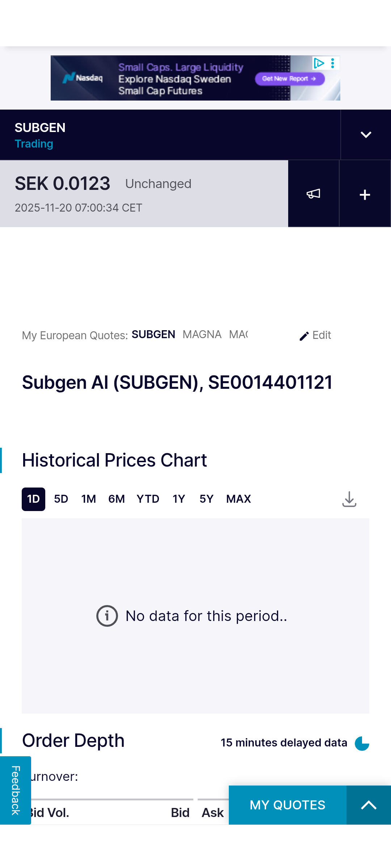
Task: Select the 1D chart period
Action: [x=33, y=499]
